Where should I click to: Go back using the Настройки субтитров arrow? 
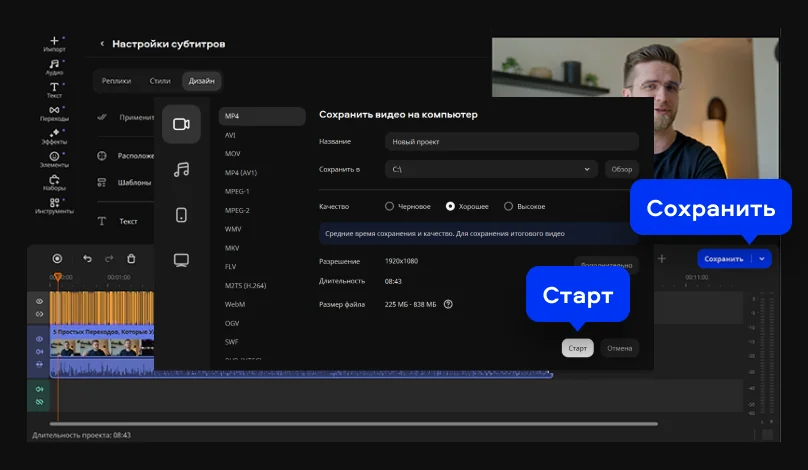click(102, 44)
